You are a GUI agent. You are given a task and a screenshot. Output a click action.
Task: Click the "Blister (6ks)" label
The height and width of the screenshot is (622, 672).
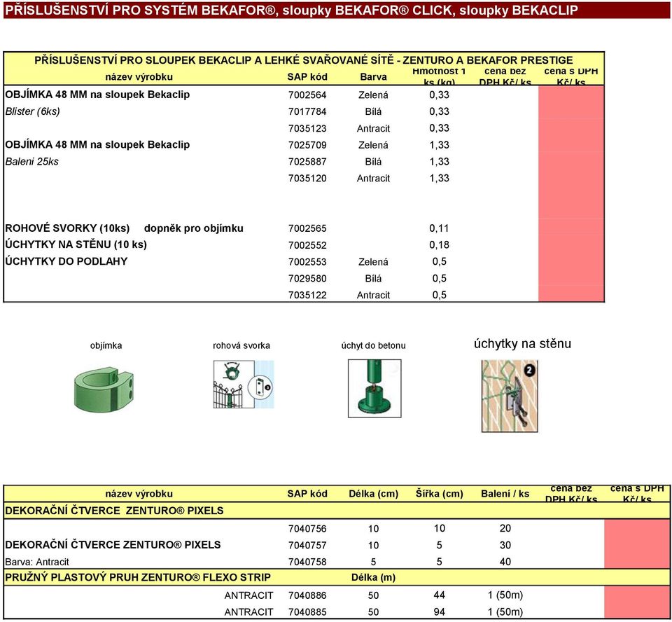pos(33,111)
